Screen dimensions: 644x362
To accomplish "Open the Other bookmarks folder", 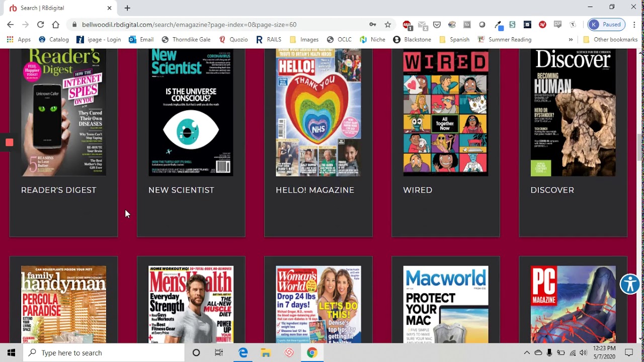I will [x=610, y=40].
